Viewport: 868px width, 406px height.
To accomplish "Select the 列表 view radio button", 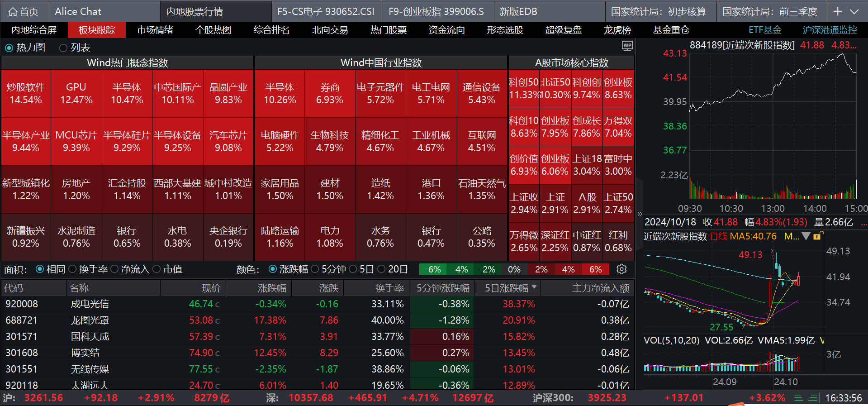I will coord(63,48).
